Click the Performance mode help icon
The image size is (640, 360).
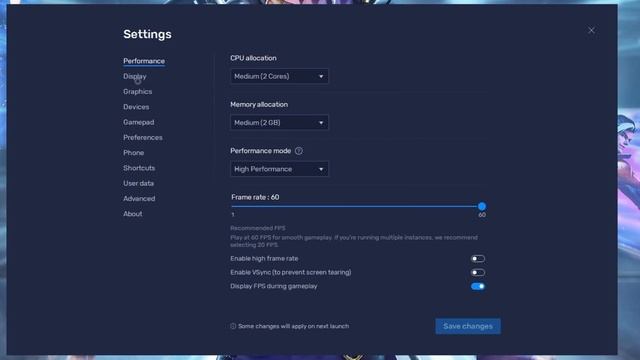coord(299,151)
